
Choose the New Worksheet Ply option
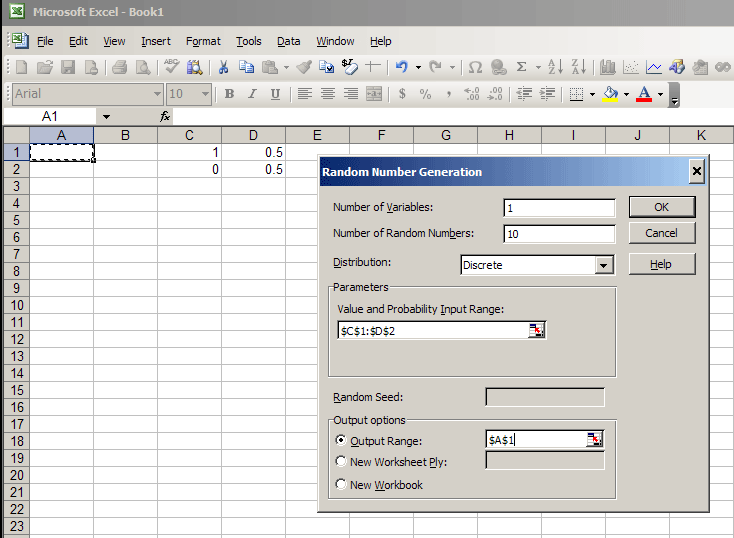tap(341, 462)
